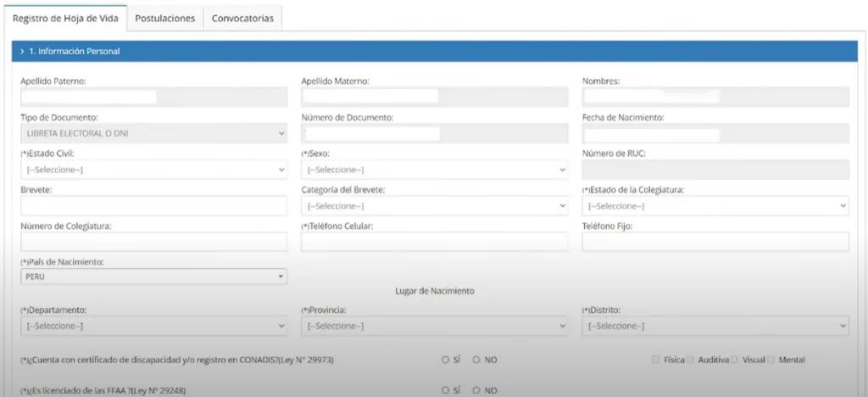Open Categoría del Brevete dropdown
Screen dimensions: 868x397
pos(434,206)
